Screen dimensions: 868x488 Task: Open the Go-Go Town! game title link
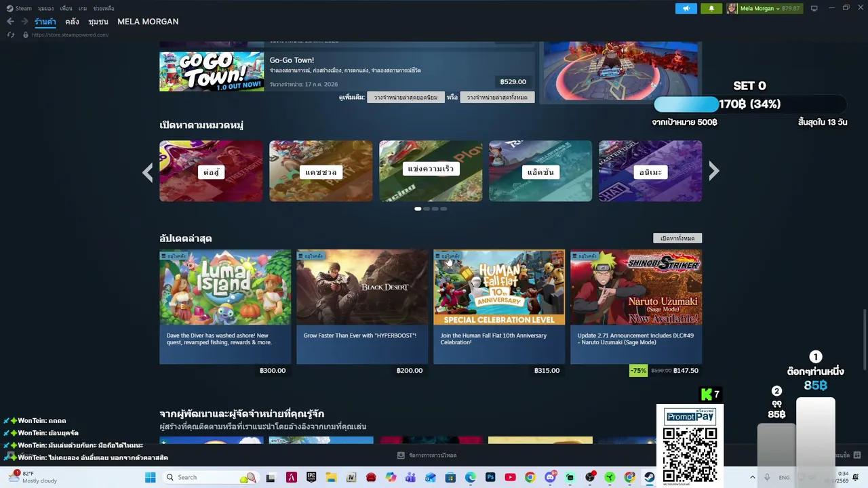click(x=292, y=60)
